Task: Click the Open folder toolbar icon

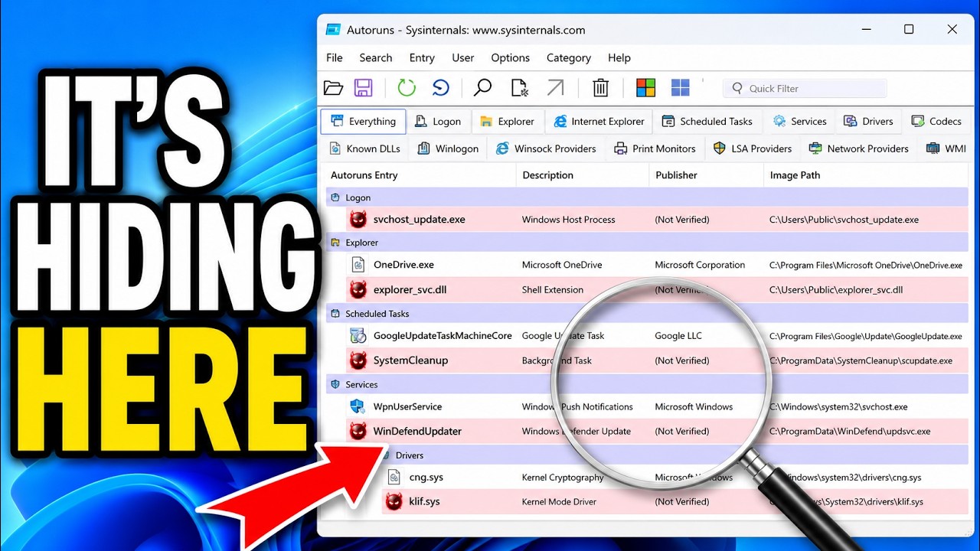Action: (x=333, y=88)
